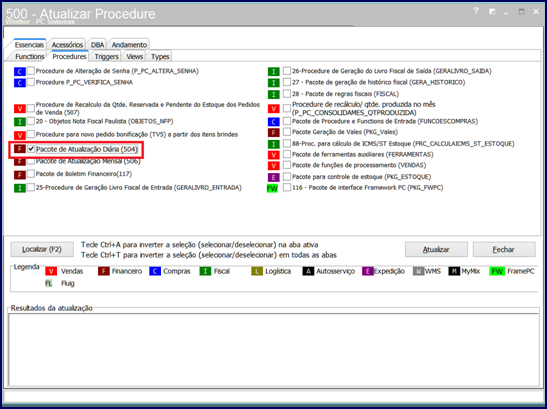The image size is (547, 409).
Task: Switch to the Triggers sub-tab
Action: point(106,57)
